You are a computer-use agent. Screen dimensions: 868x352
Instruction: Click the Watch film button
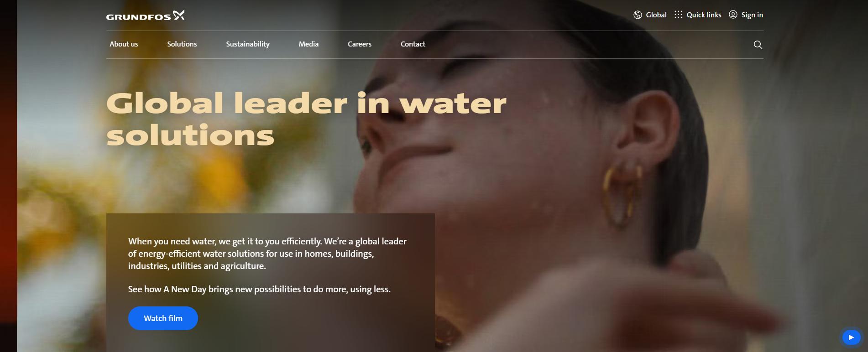click(163, 318)
